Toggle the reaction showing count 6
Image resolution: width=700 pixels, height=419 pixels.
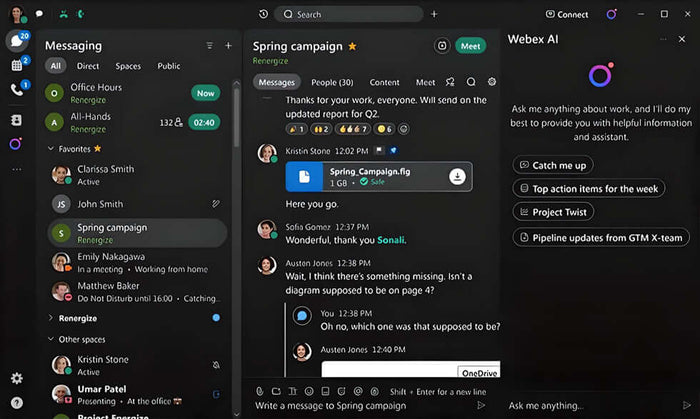tap(385, 129)
